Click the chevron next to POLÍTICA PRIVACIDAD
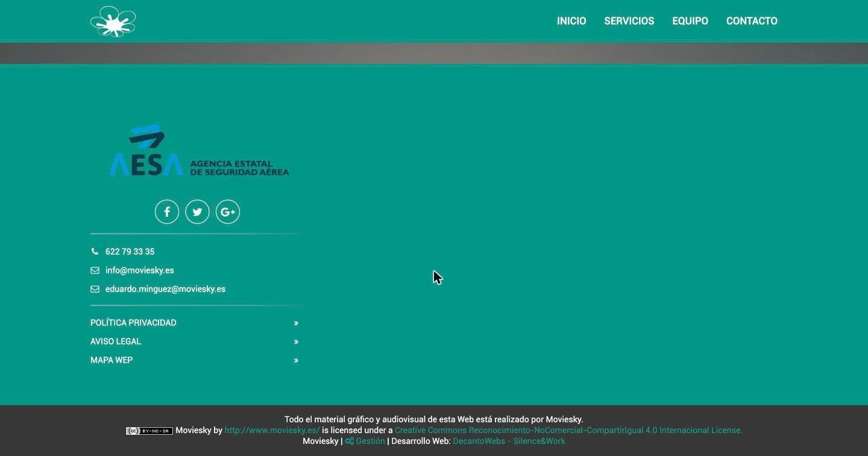The image size is (868, 456). (296, 323)
